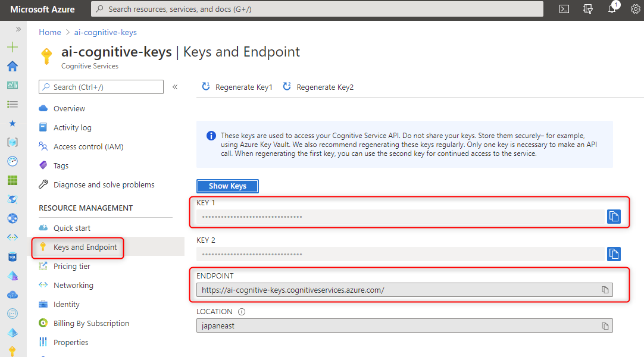Screen dimensions: 644x357
Task: Copy KEY 1 with the copy icon
Action: point(614,216)
